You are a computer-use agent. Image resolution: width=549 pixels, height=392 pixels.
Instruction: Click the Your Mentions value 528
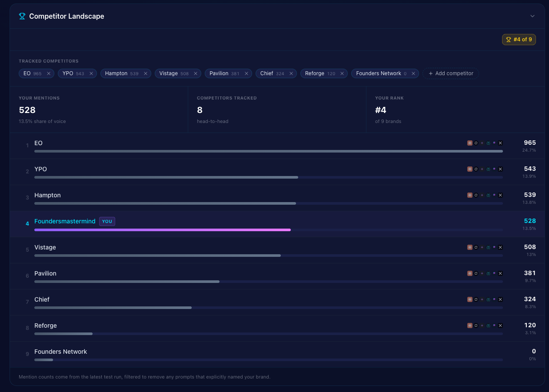(x=27, y=110)
